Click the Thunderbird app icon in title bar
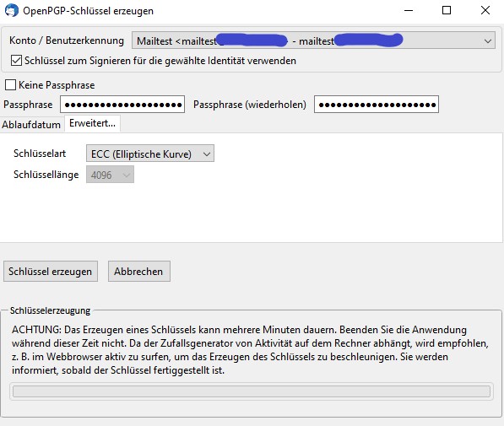Screen dimensions: 504x426 [12, 10]
